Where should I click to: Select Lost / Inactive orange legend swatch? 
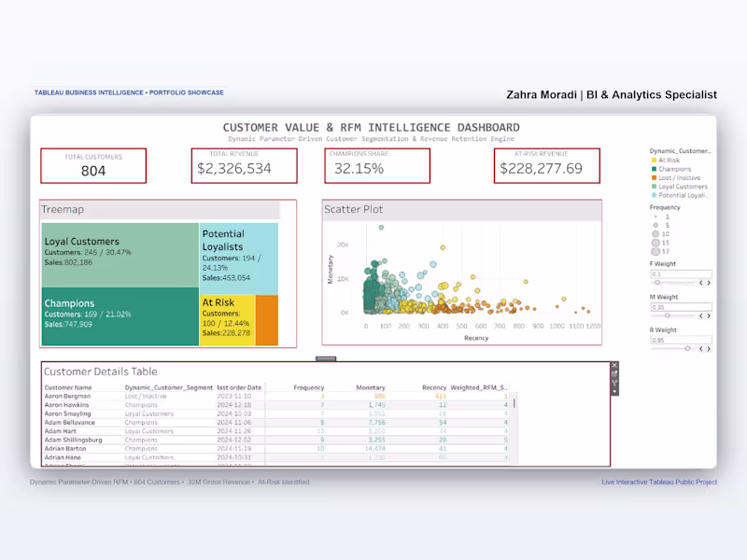click(x=655, y=177)
